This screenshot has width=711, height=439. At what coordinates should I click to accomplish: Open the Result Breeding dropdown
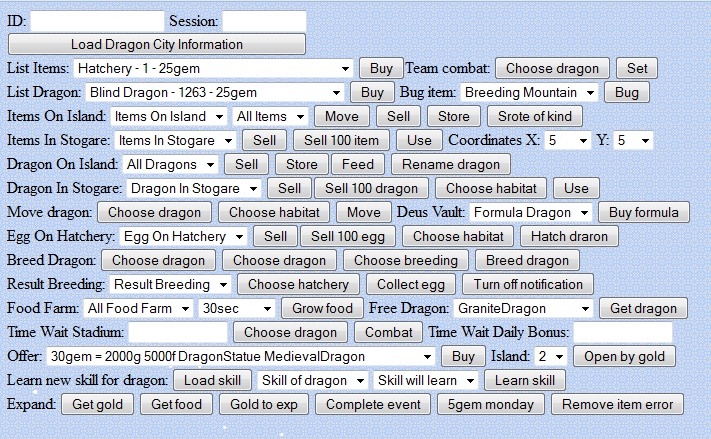[170, 285]
